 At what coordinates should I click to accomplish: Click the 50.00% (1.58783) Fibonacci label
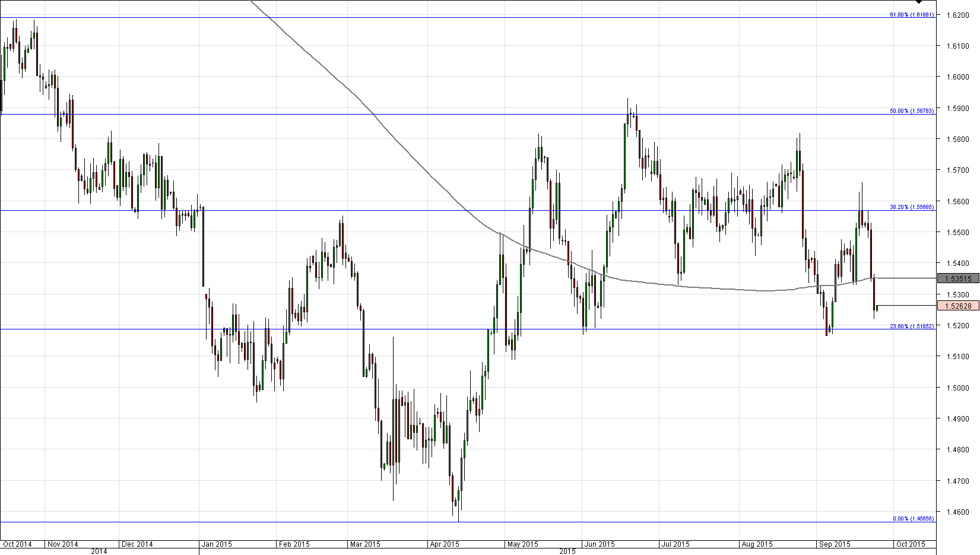pos(912,111)
